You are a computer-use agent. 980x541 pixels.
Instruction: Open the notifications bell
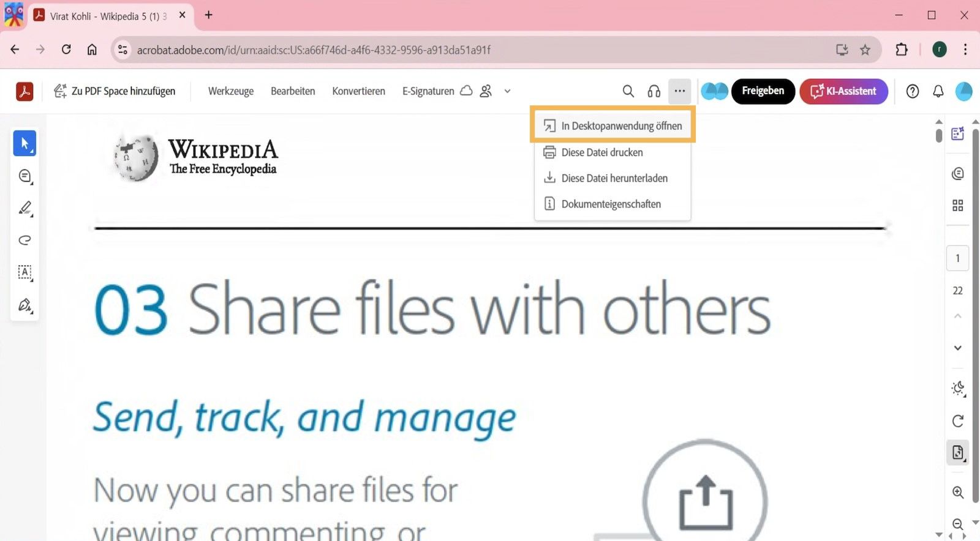click(938, 91)
